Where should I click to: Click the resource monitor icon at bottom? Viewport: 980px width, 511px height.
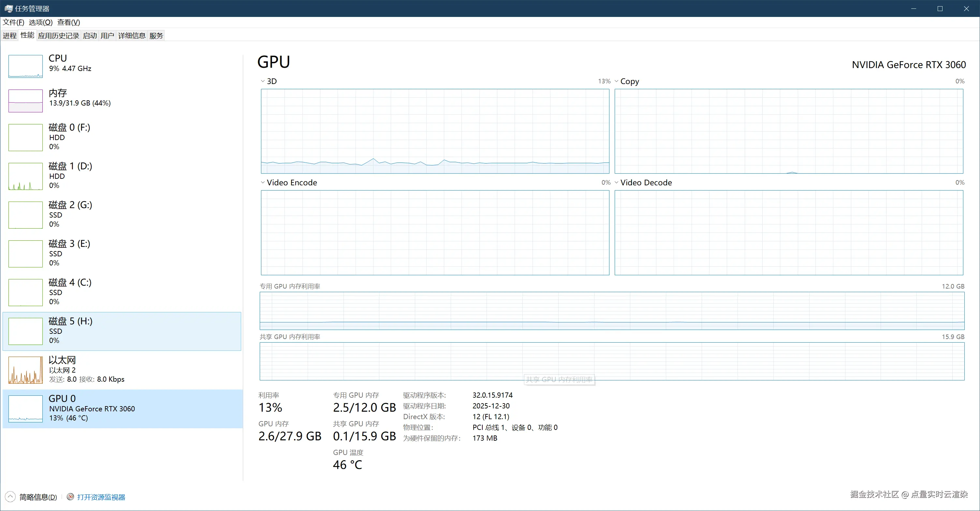point(70,497)
